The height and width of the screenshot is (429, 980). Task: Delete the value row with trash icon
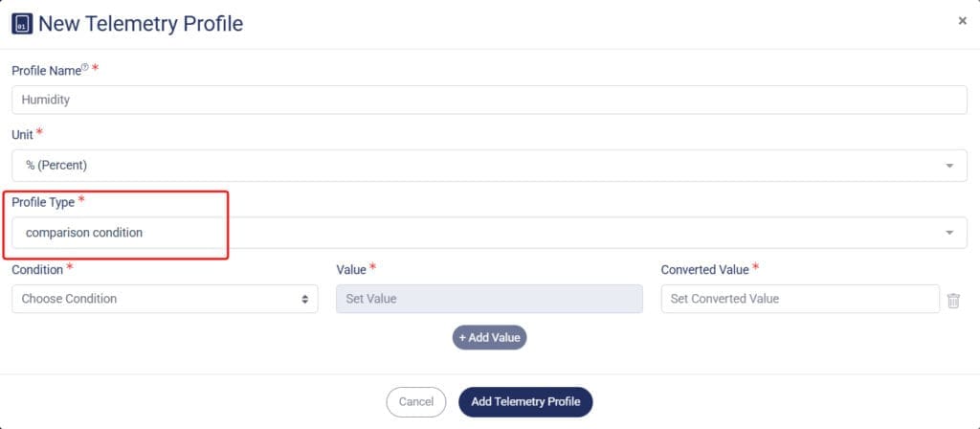[953, 300]
